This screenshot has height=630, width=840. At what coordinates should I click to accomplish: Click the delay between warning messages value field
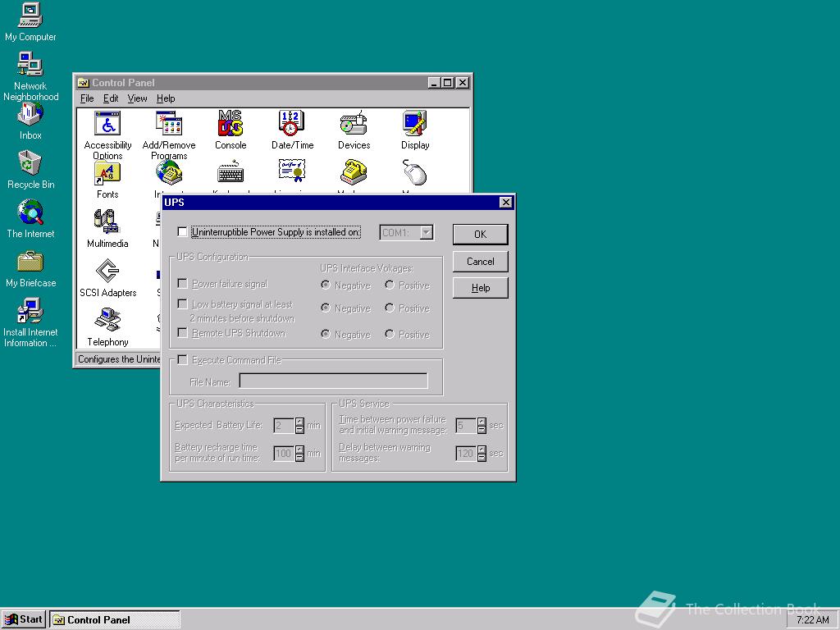click(x=466, y=453)
